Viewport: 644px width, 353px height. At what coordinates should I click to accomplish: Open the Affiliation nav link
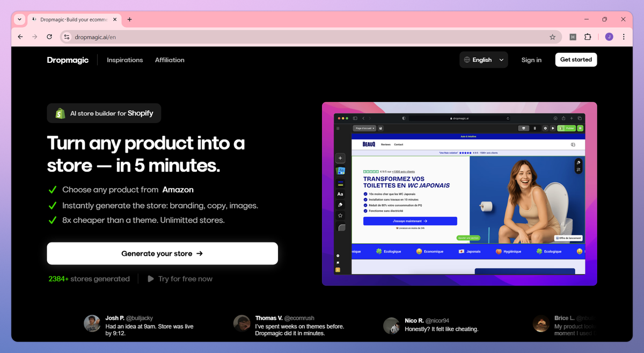[x=170, y=60]
